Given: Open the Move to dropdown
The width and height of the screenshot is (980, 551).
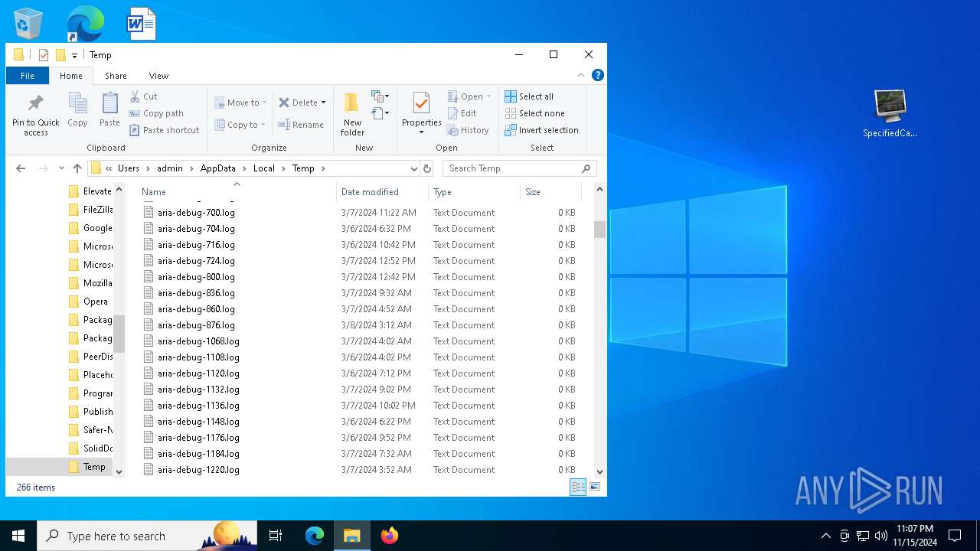Looking at the screenshot, I should [x=241, y=103].
